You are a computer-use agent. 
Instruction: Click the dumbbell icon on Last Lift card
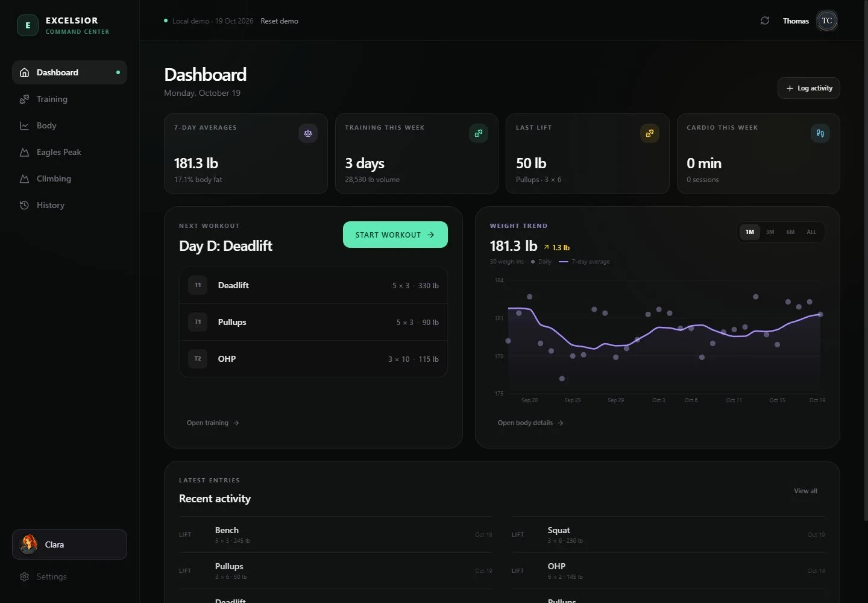[x=650, y=133]
